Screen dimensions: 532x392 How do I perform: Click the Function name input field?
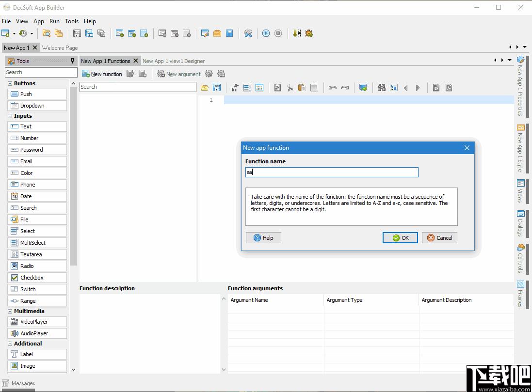332,172
